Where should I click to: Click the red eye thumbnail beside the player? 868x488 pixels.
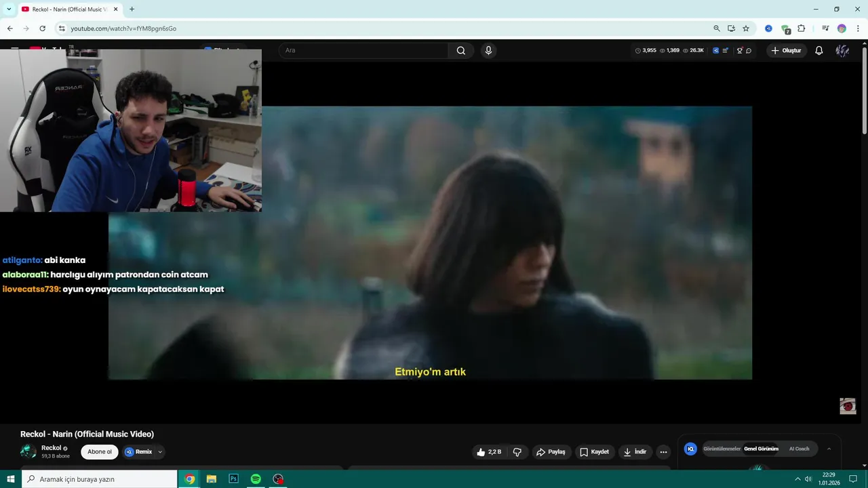click(x=848, y=406)
